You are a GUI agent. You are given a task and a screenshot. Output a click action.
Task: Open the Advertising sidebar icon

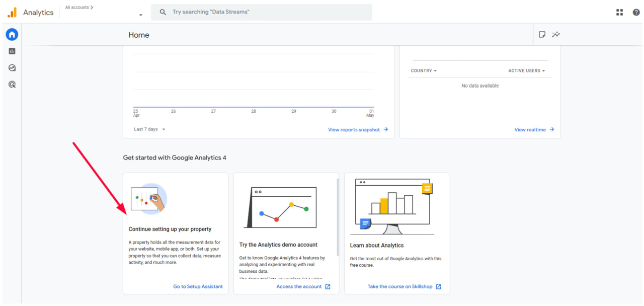point(12,85)
